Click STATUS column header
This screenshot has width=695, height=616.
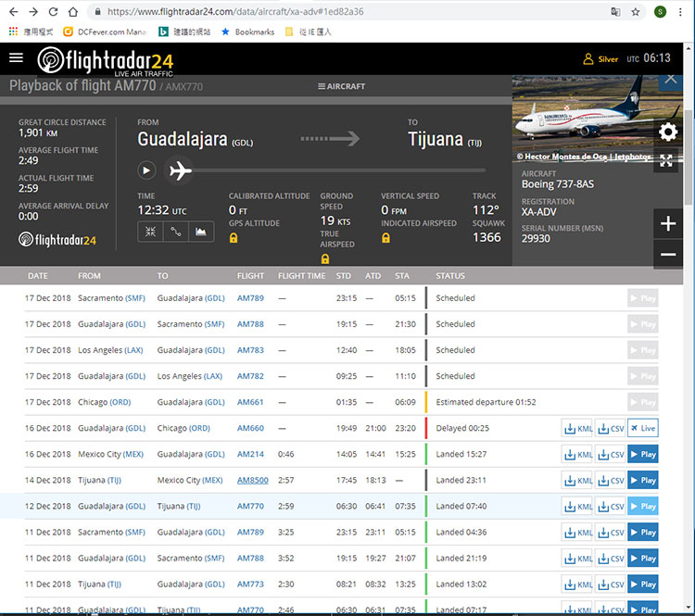449,276
